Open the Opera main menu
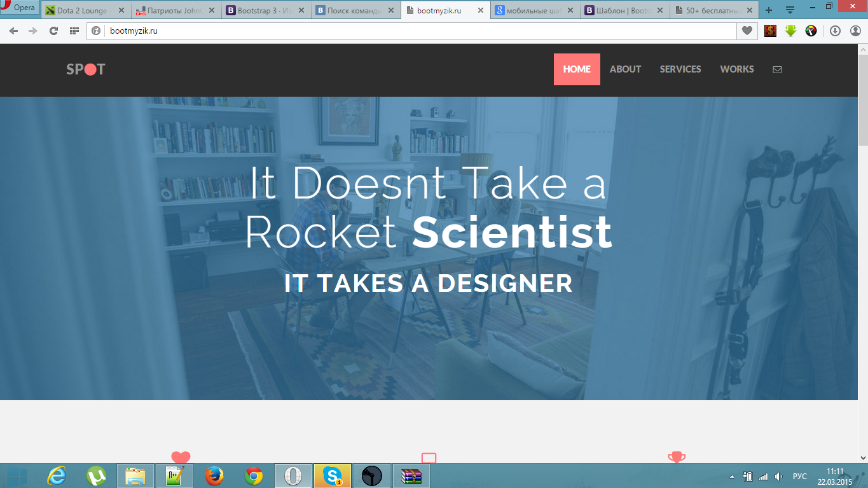 pos(19,8)
